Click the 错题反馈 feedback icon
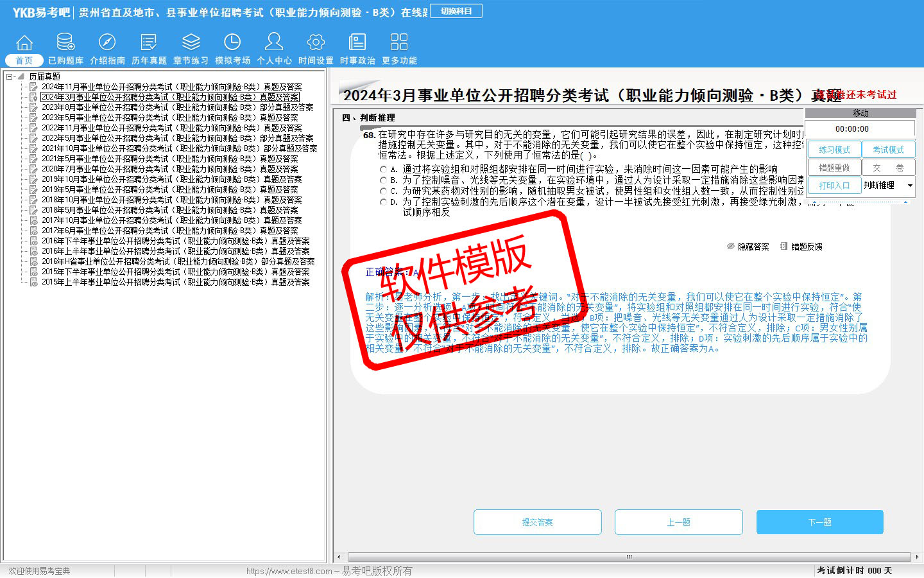This screenshot has height=578, width=924. [x=783, y=246]
